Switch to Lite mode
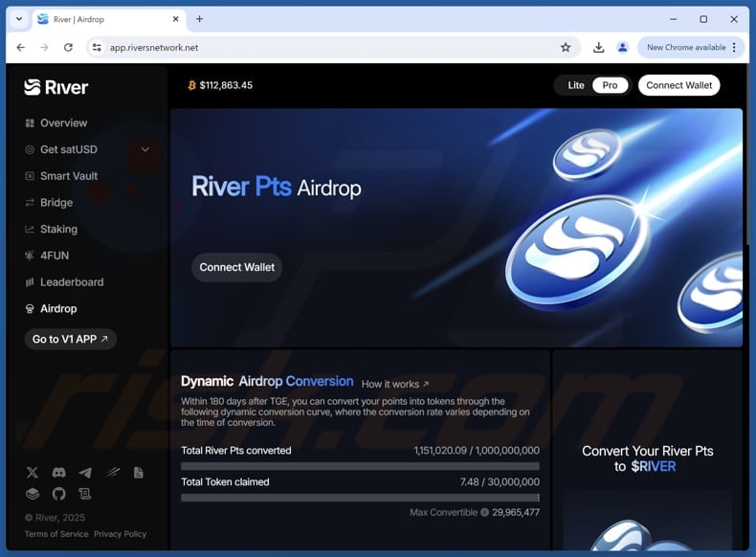This screenshot has width=756, height=557. point(576,85)
